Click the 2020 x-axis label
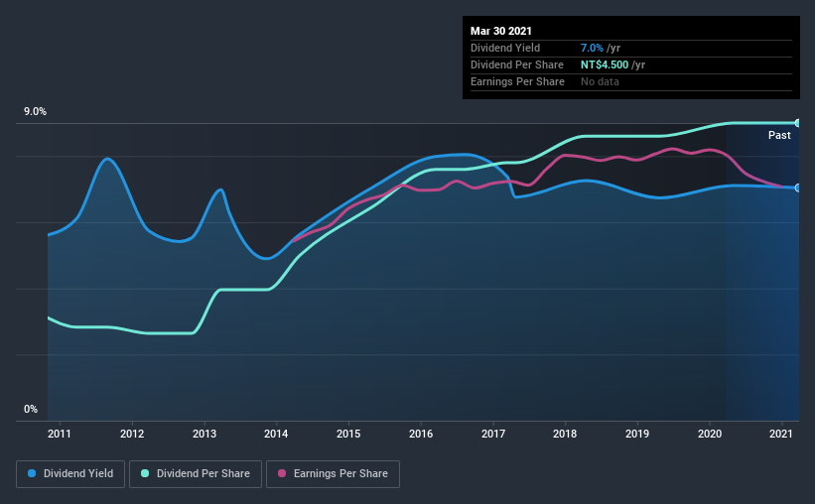The image size is (815, 504). click(710, 434)
